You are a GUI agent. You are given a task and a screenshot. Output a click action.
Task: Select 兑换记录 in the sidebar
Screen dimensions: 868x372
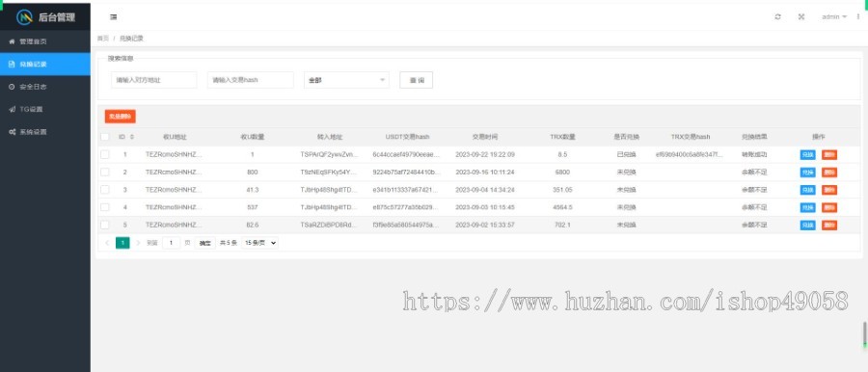[44, 65]
